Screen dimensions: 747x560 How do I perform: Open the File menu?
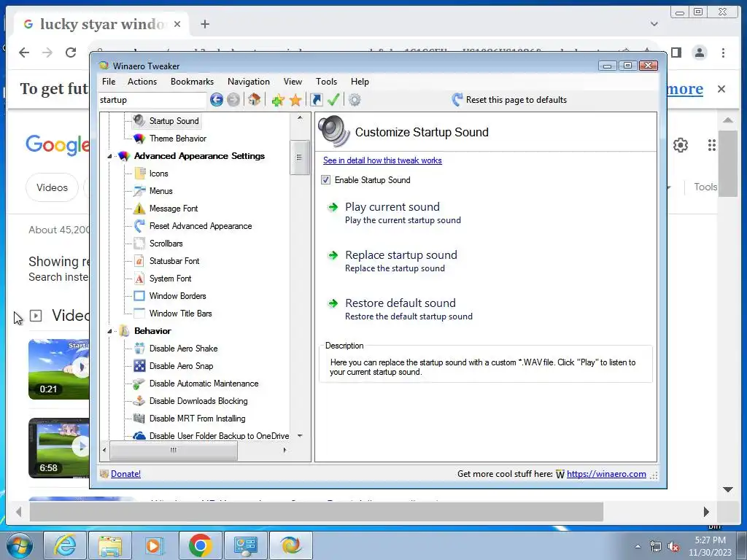coord(109,82)
